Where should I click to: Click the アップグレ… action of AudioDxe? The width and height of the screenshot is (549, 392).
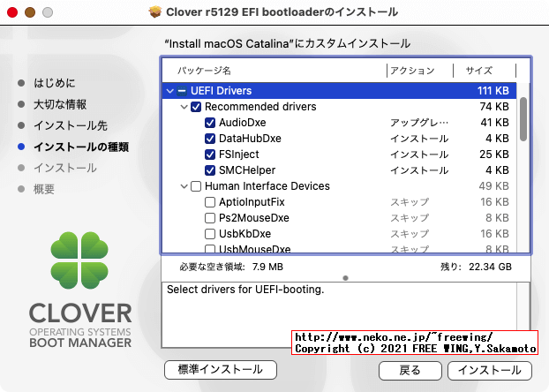pos(419,123)
